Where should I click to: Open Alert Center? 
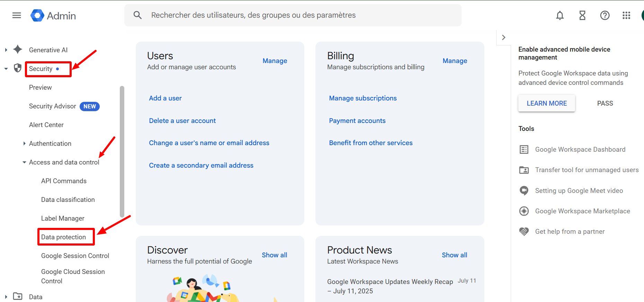click(x=46, y=125)
